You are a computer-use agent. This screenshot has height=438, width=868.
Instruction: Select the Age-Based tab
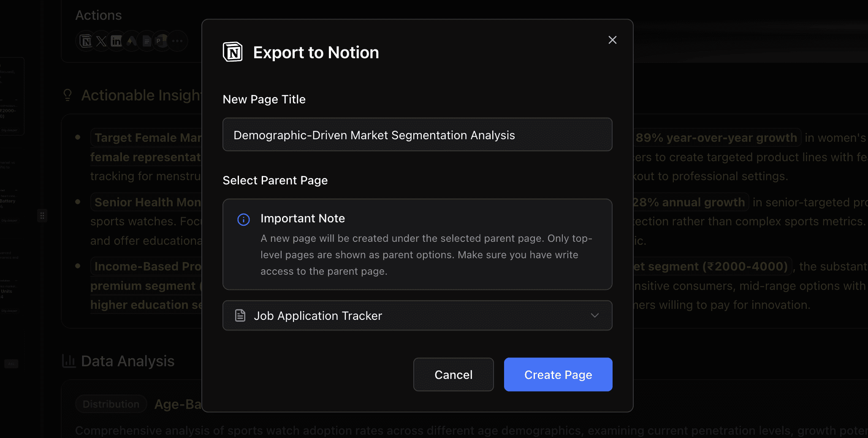(x=178, y=404)
